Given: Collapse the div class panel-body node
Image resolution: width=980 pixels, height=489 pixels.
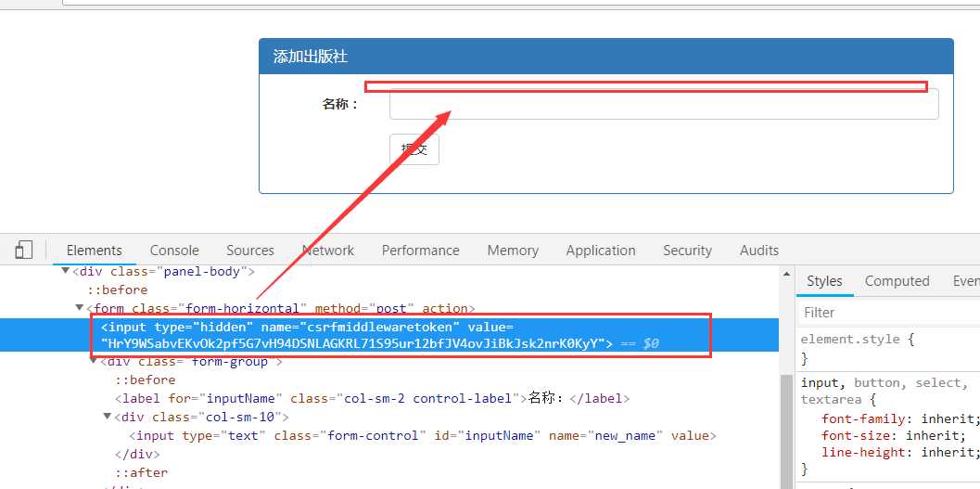Looking at the screenshot, I should pyautogui.click(x=65, y=271).
